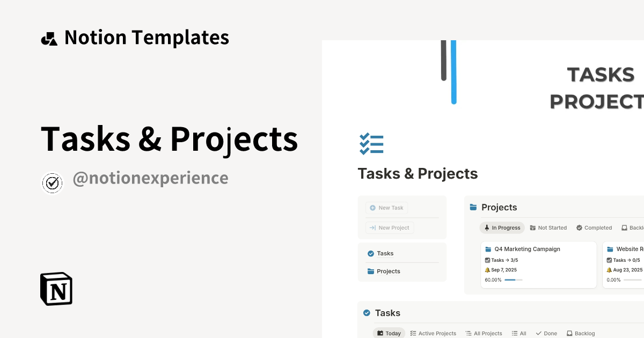Image resolution: width=644 pixels, height=338 pixels.
Task: Click the New Task button
Action: [x=386, y=208]
